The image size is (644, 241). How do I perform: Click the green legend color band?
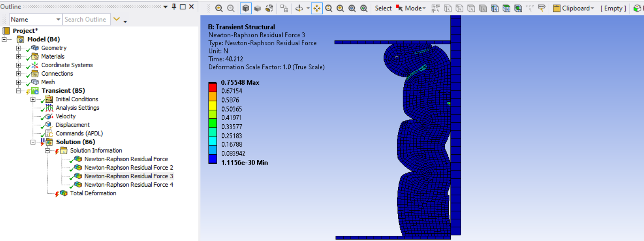point(213,122)
